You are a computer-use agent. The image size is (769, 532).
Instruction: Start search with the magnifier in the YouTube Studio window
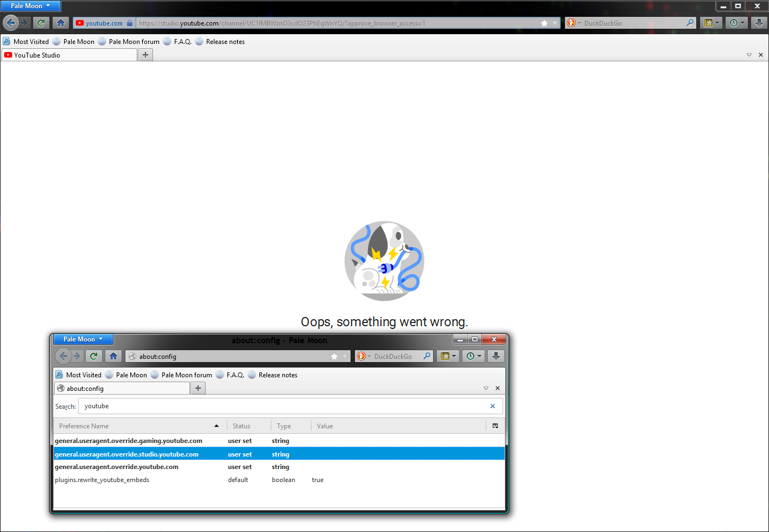click(690, 23)
